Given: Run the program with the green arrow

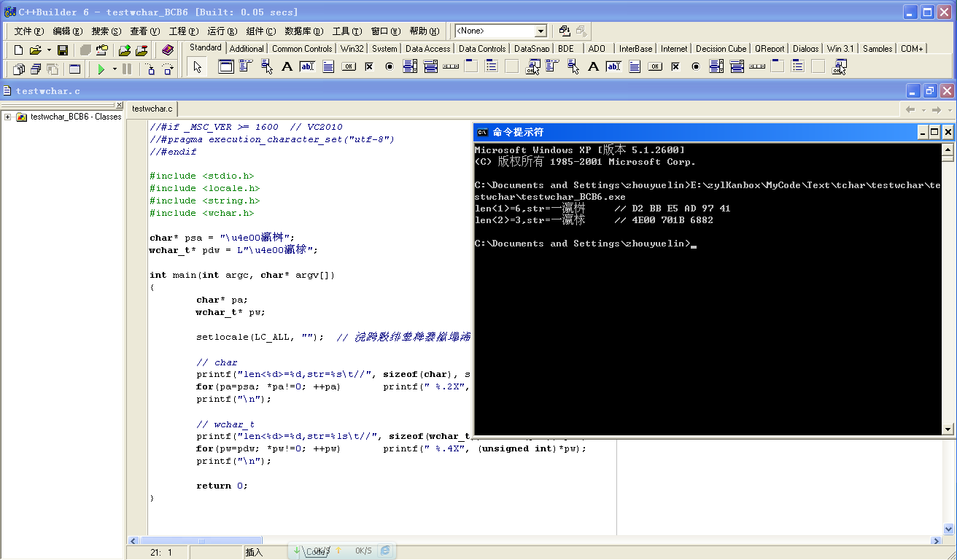Looking at the screenshot, I should click(x=102, y=69).
